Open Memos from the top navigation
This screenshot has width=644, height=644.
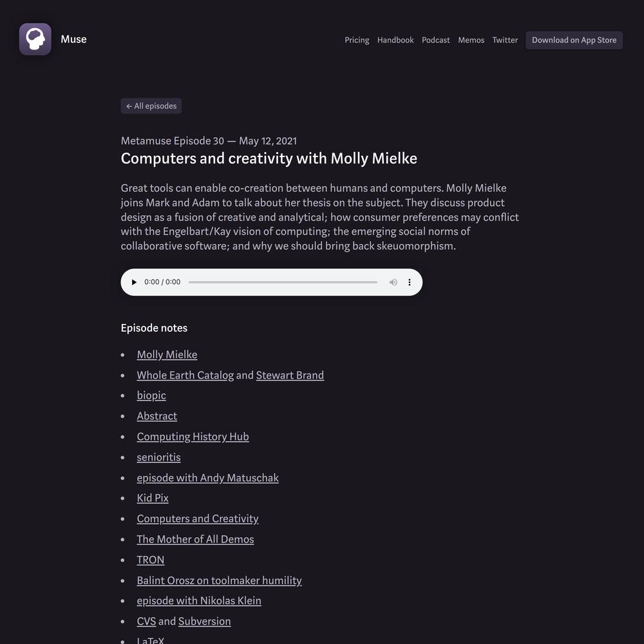click(471, 40)
